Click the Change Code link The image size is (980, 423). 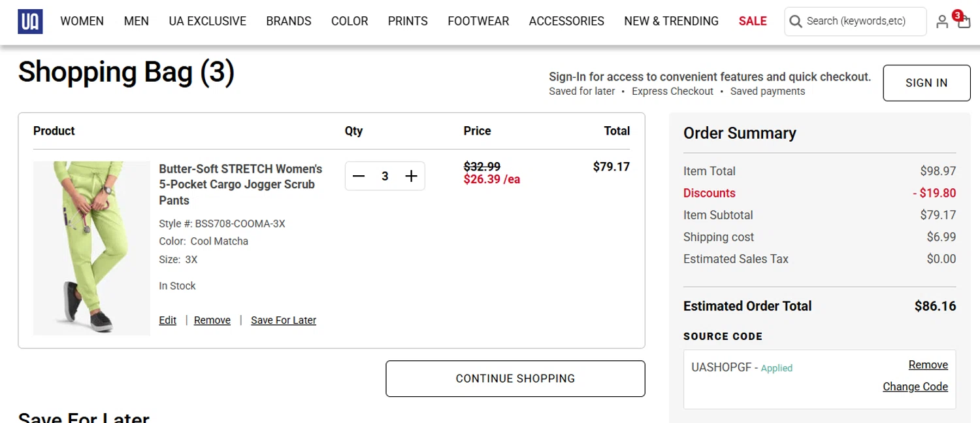[915, 386]
